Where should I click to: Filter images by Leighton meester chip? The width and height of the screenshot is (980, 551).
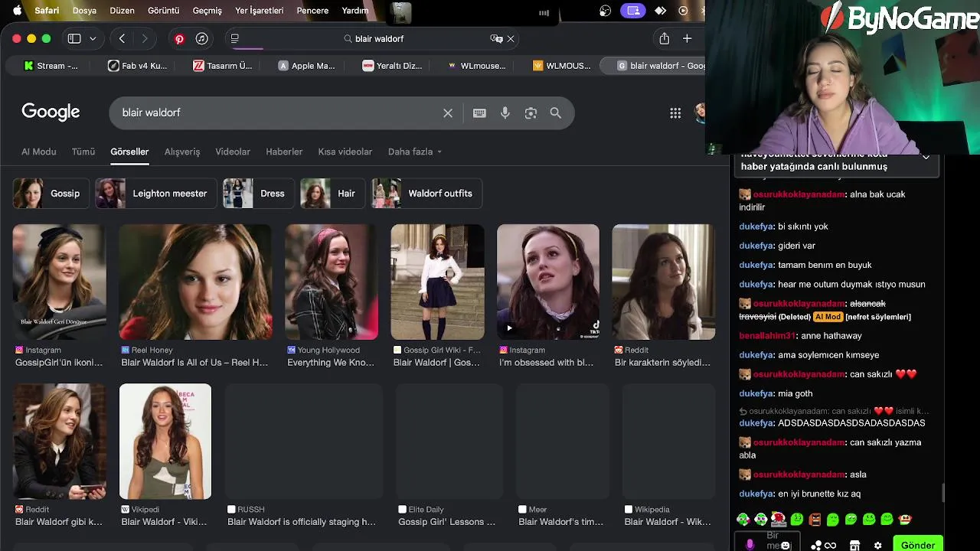tap(155, 194)
